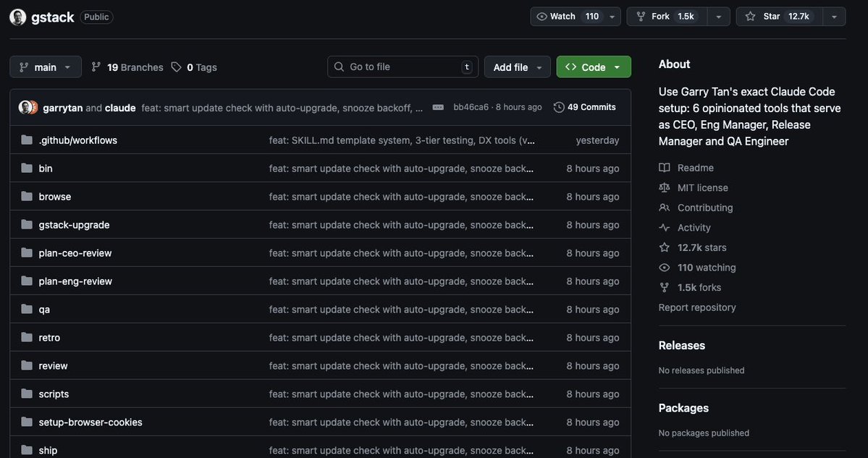
Task: View the 49 Commits history
Action: [584, 107]
